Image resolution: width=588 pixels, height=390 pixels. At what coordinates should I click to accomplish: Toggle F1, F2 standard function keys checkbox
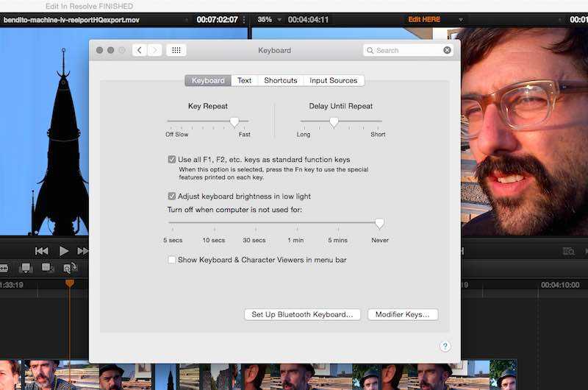172,160
